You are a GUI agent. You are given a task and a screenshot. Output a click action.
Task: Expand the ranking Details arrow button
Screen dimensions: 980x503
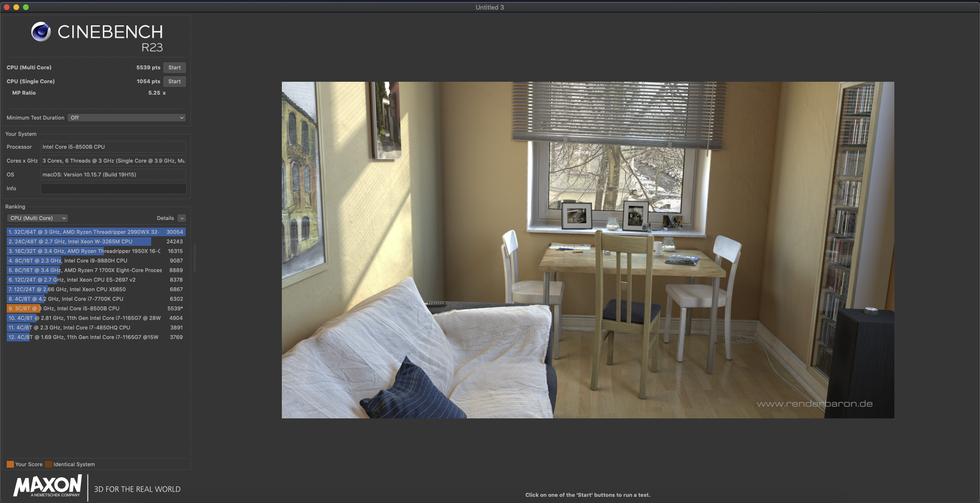pos(182,218)
